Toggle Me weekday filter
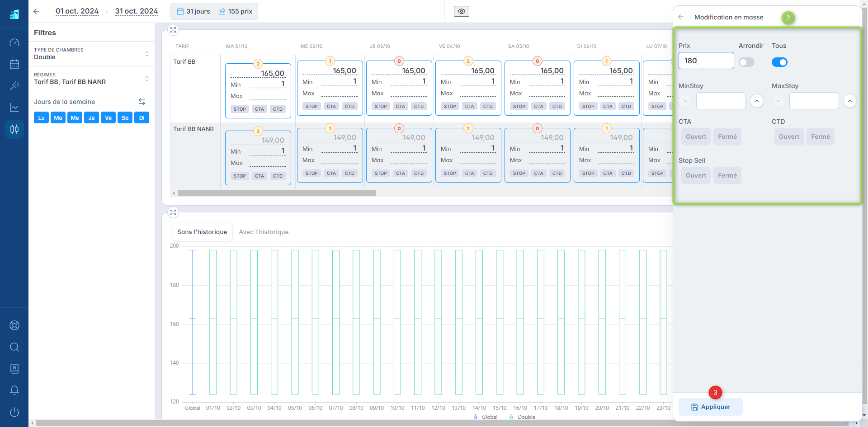Image resolution: width=868 pixels, height=427 pixels. [x=75, y=117]
